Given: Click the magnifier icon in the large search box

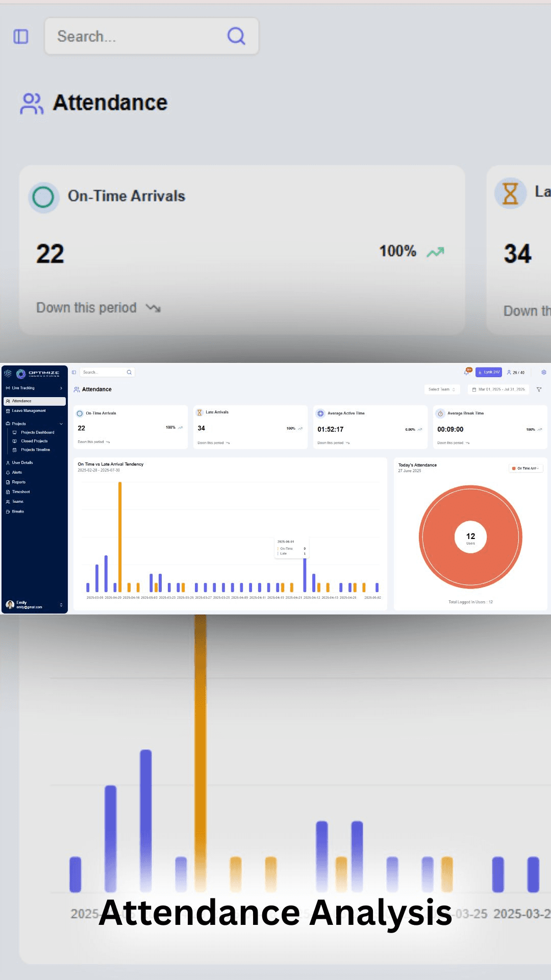Looking at the screenshot, I should coord(236,36).
